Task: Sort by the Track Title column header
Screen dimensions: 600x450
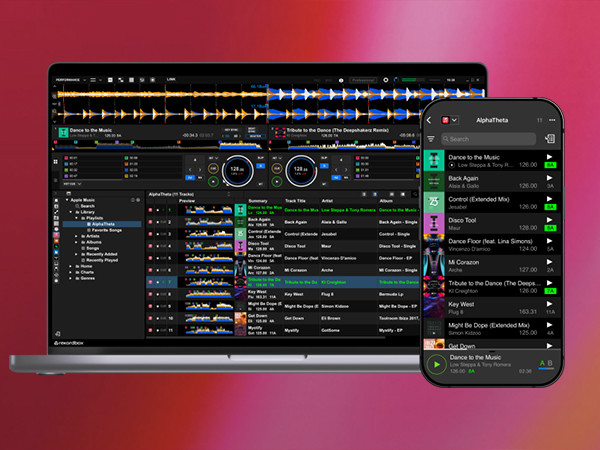Action: tap(295, 201)
